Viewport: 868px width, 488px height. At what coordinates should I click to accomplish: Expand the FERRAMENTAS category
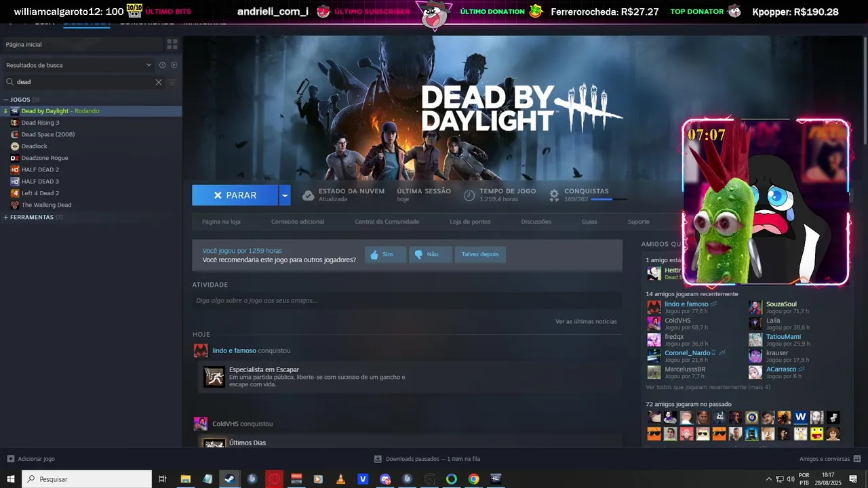tap(6, 218)
